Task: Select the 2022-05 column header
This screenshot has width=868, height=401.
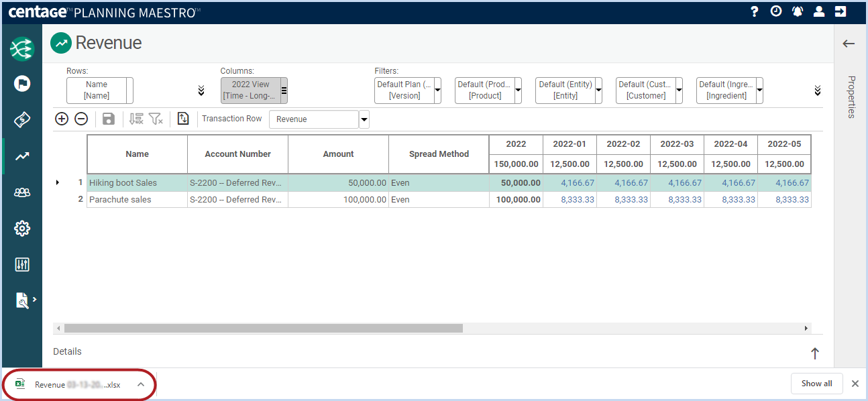Action: point(784,144)
